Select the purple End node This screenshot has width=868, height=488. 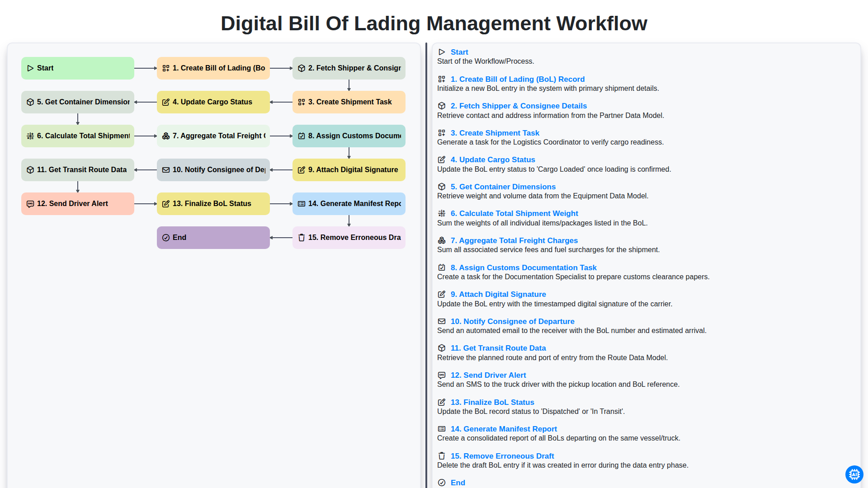213,238
